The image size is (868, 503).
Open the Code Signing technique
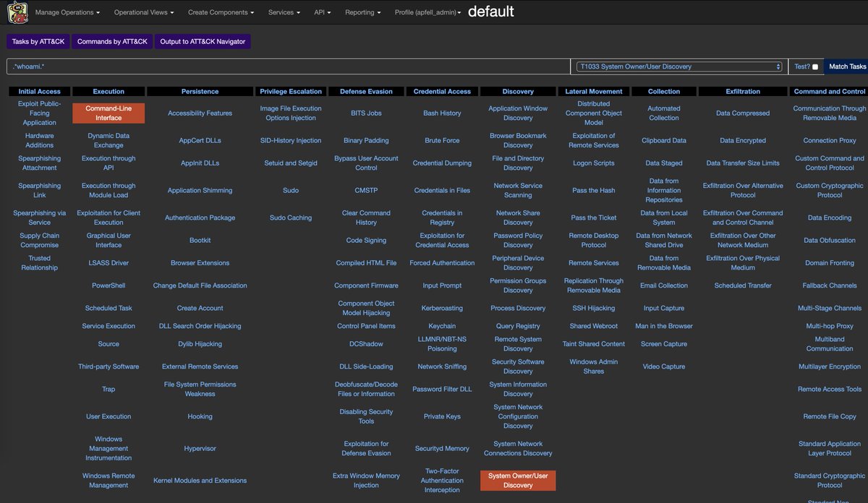pyautogui.click(x=366, y=241)
